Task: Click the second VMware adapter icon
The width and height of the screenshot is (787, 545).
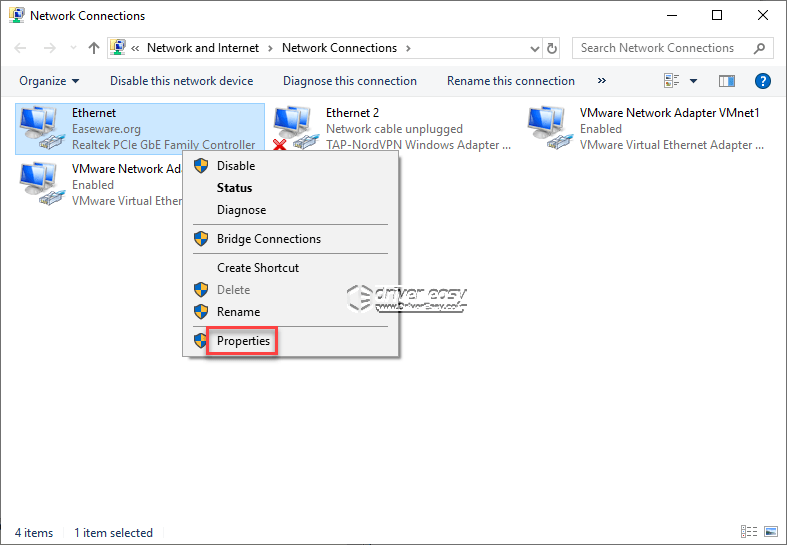Action: pos(41,184)
